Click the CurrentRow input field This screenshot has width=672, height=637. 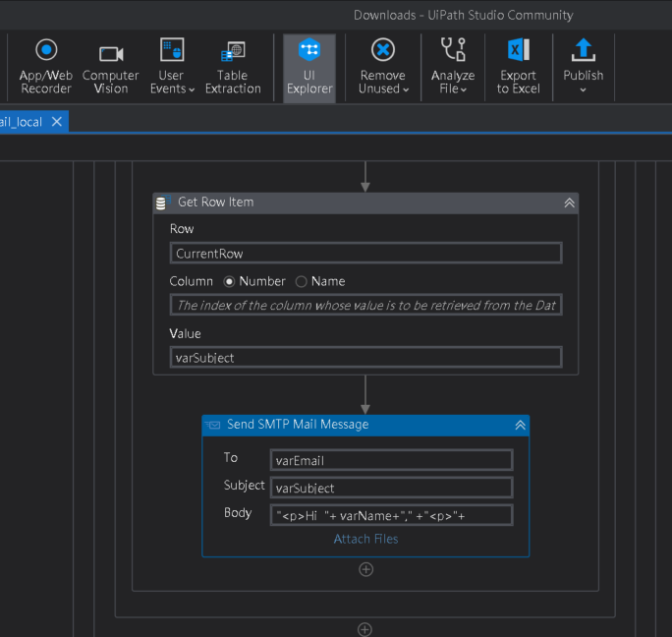[x=366, y=253]
